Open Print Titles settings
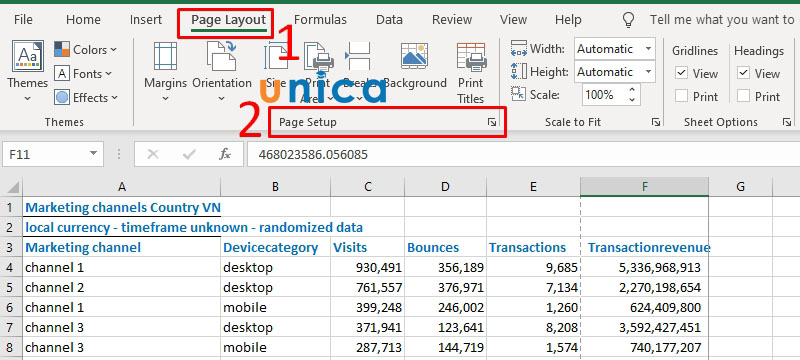 pyautogui.click(x=470, y=73)
